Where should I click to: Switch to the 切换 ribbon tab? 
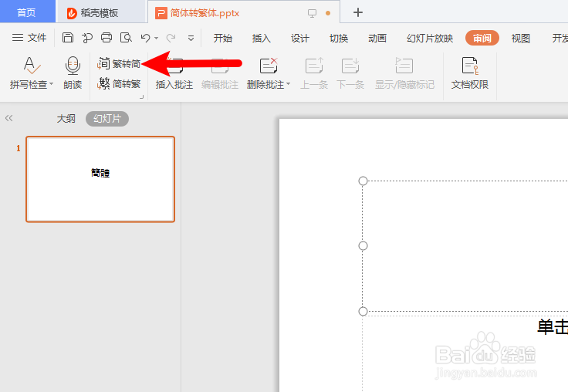(339, 38)
